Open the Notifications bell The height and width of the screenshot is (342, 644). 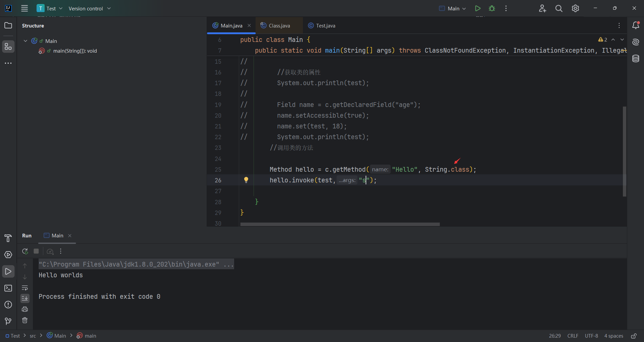tap(636, 25)
